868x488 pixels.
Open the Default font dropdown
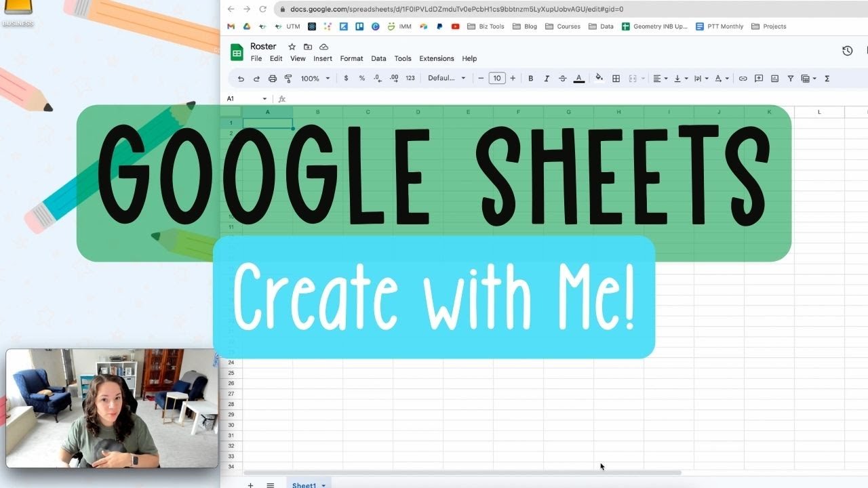point(447,79)
